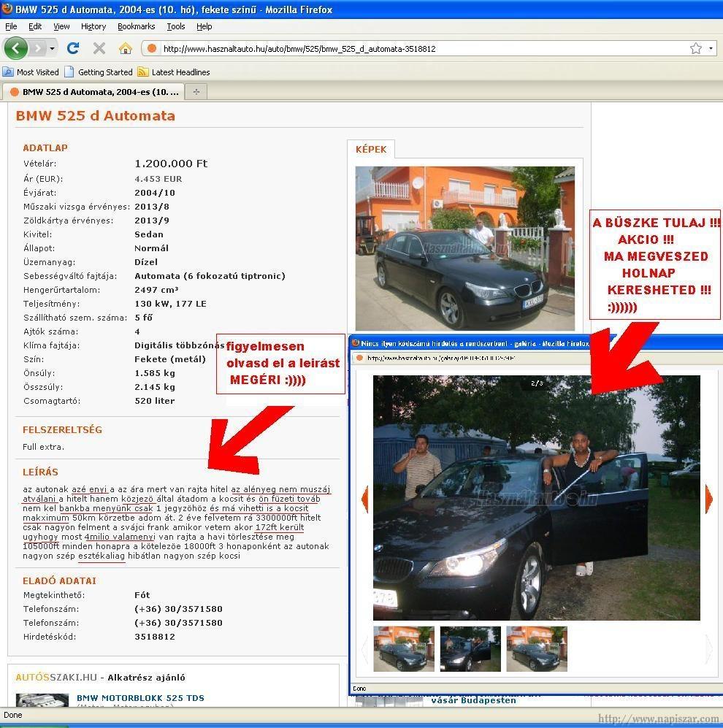Open the Bookmarks menu
The height and width of the screenshot is (728, 723).
pos(136,26)
